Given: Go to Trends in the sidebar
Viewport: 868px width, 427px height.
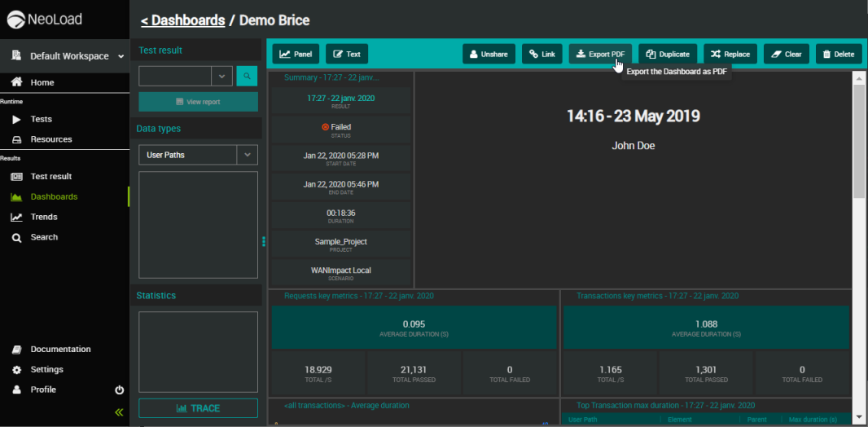Looking at the screenshot, I should click(44, 217).
